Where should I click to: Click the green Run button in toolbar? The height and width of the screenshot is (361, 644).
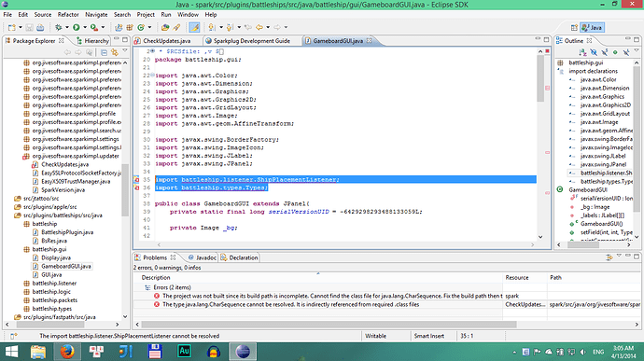pyautogui.click(x=77, y=27)
